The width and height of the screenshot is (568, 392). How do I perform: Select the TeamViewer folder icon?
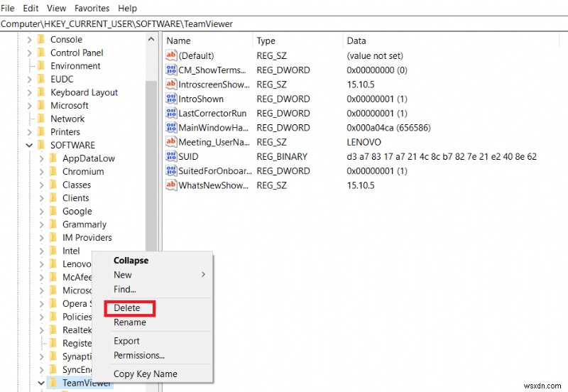pos(53,382)
